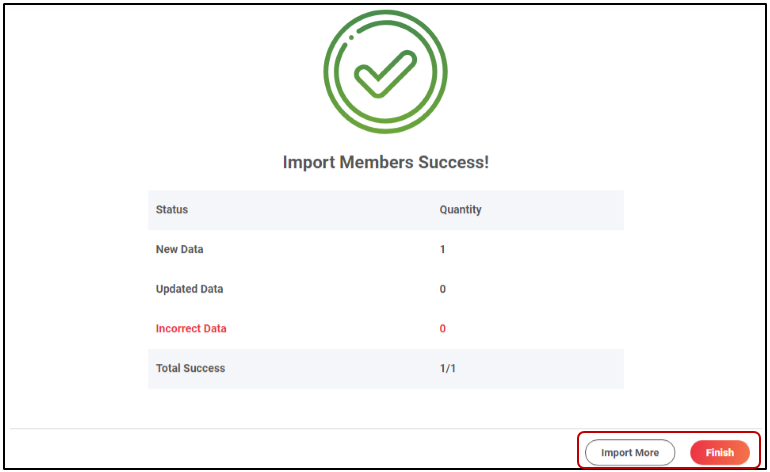
Task: Select the New Data row label
Action: point(179,249)
